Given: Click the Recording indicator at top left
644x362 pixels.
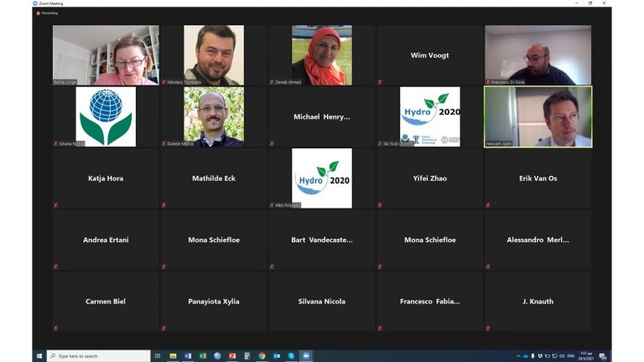Looking at the screenshot, I should point(47,13).
